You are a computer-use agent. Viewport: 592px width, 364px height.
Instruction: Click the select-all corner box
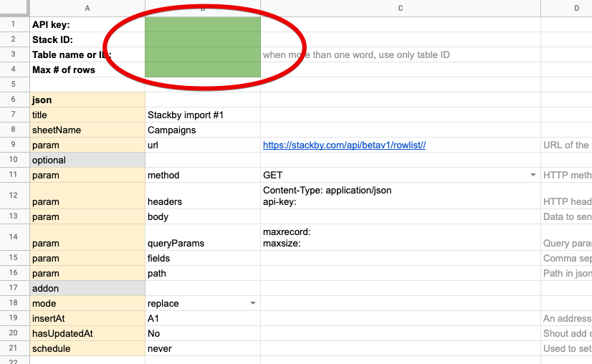coord(15,8)
